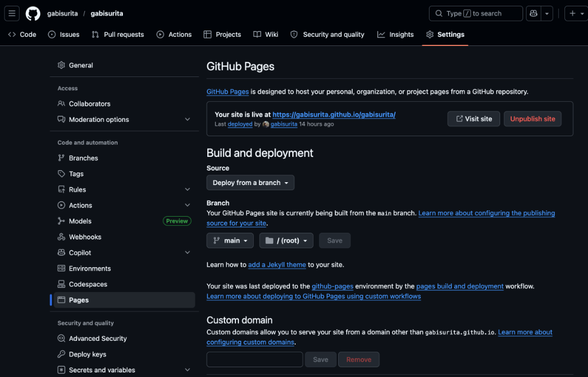The width and height of the screenshot is (588, 377).
Task: Click the Unpublish site button
Action: 532,119
